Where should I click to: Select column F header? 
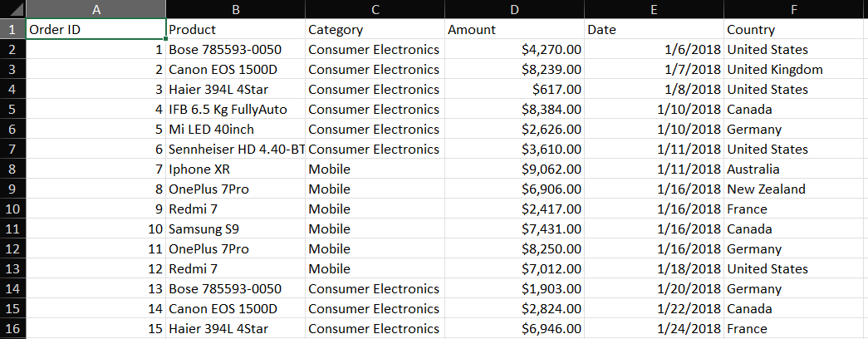point(795,9)
